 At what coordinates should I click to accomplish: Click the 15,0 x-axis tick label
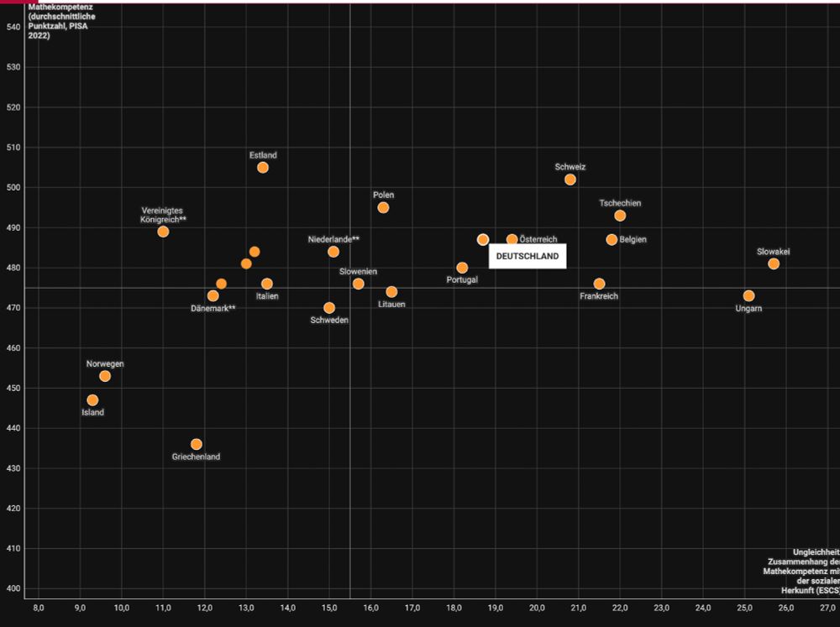point(329,609)
